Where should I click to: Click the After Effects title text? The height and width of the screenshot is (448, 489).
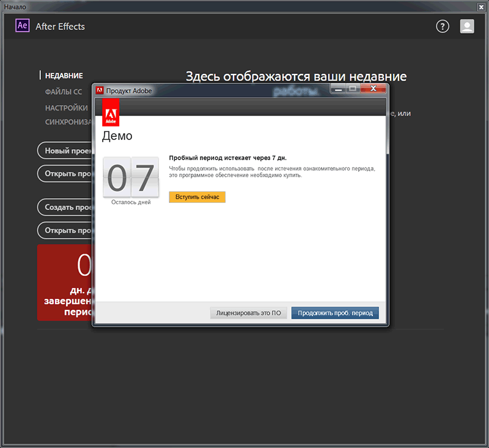[x=60, y=26]
